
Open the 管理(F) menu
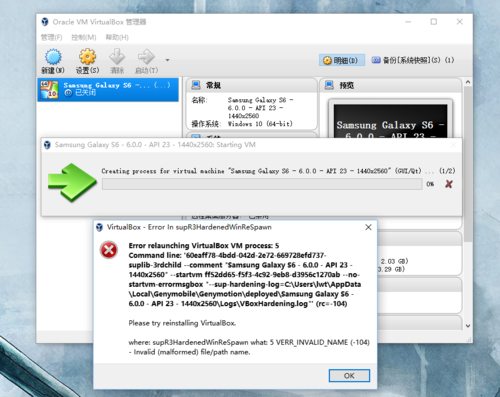(51, 37)
